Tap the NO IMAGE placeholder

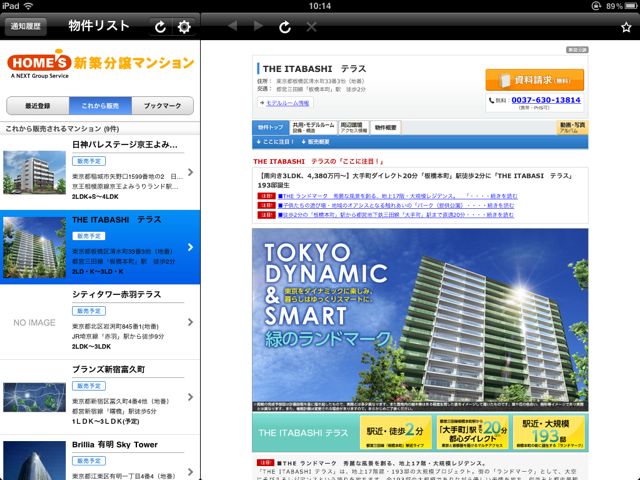click(x=34, y=322)
